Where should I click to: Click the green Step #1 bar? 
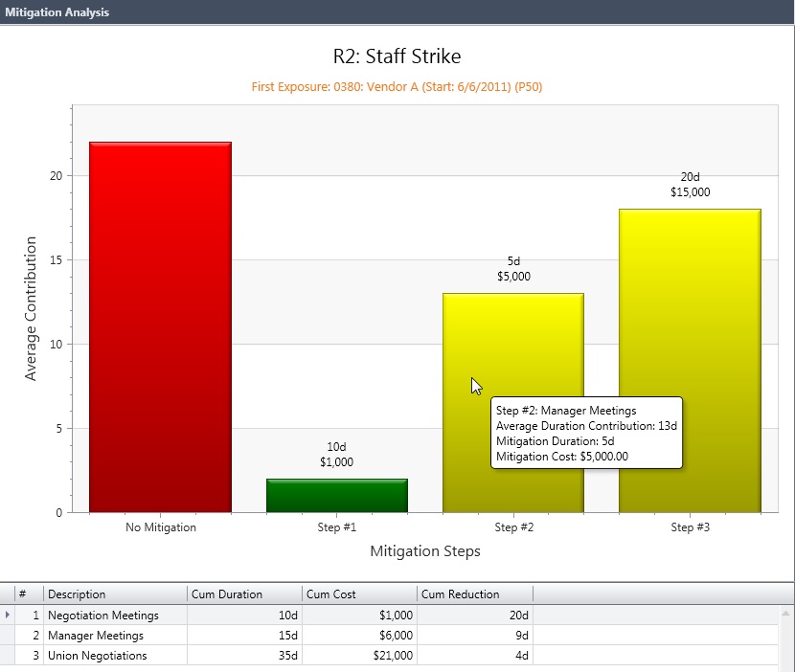tap(336, 493)
